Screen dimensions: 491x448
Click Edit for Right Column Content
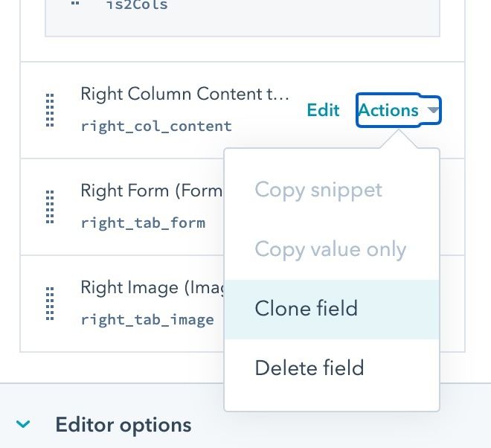pos(323,110)
